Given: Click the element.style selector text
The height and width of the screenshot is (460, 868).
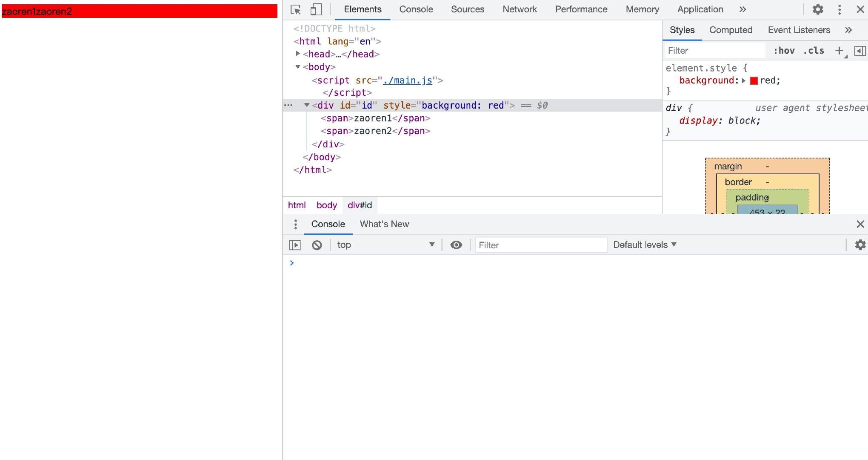Looking at the screenshot, I should pos(701,68).
